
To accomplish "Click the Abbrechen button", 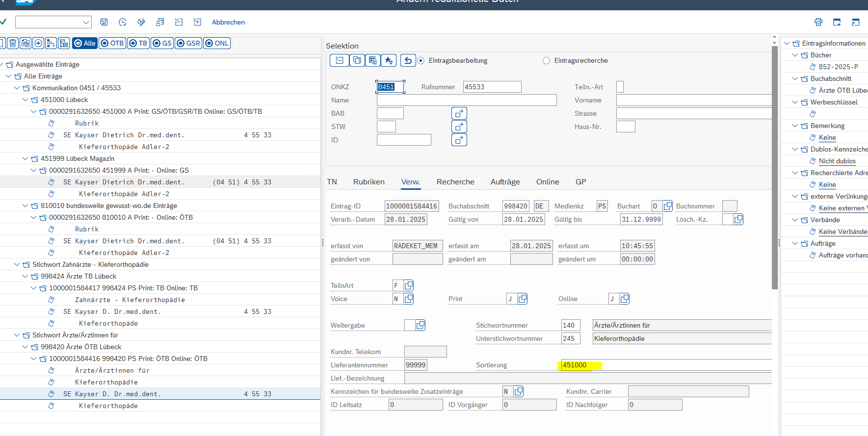I will [228, 22].
